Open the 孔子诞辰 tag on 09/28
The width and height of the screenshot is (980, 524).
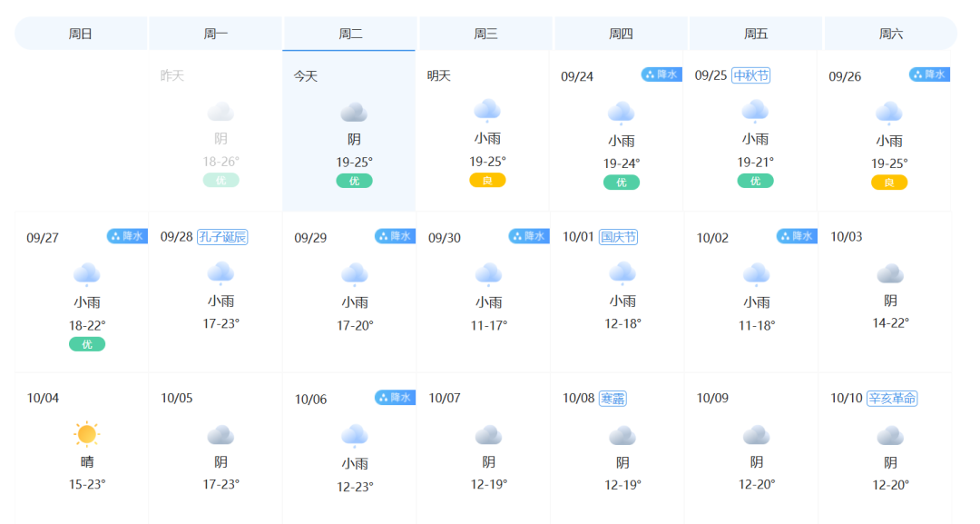tap(222, 237)
